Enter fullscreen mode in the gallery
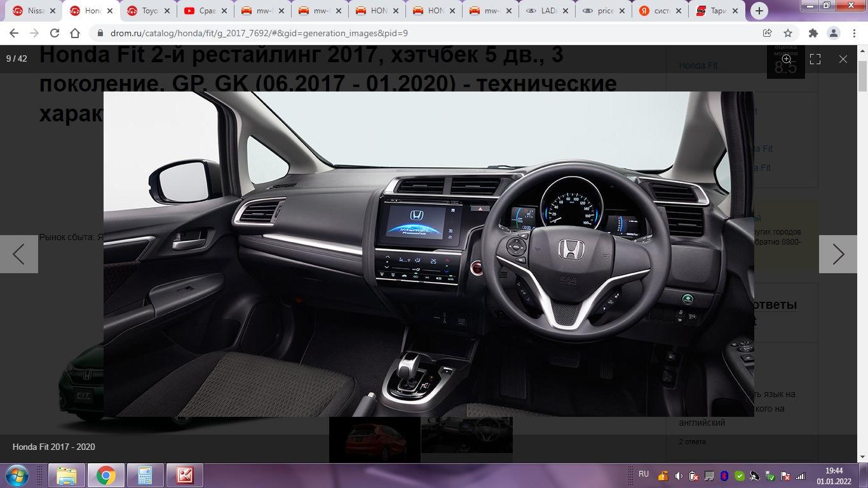The height and width of the screenshot is (488, 868). point(815,59)
